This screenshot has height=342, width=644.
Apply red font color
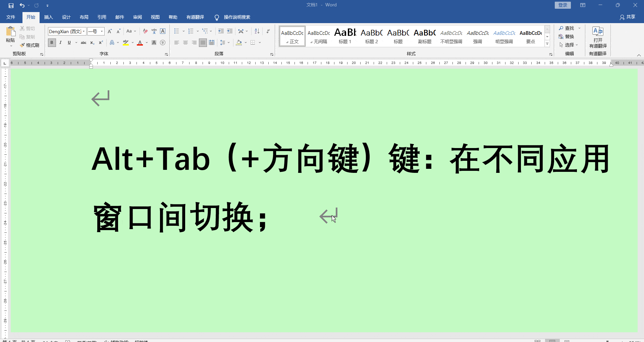click(x=140, y=43)
